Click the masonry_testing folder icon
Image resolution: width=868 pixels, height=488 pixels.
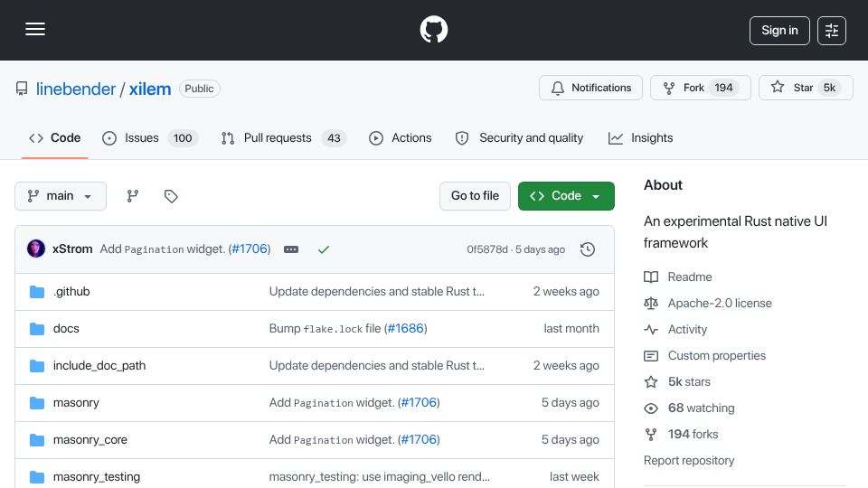37,477
